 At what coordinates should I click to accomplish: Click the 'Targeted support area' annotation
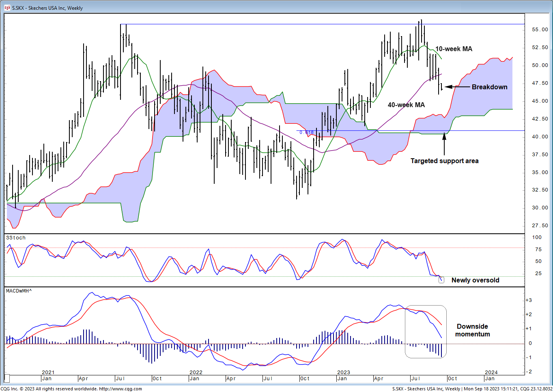tap(444, 161)
